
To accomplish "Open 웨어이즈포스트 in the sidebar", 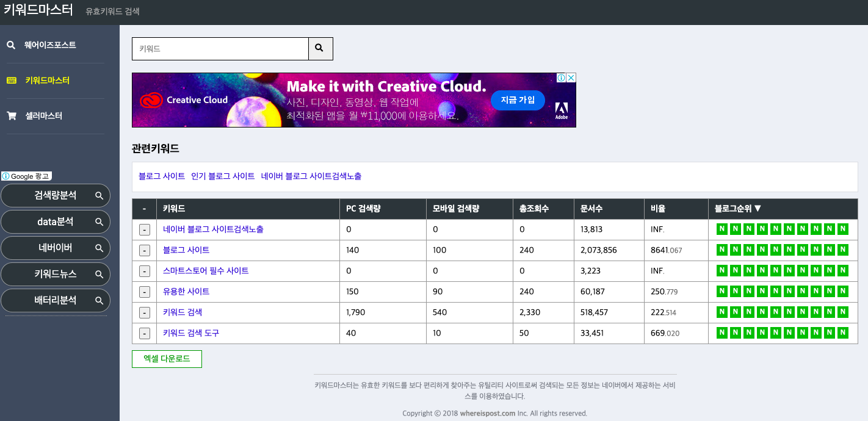I will 50,45.
